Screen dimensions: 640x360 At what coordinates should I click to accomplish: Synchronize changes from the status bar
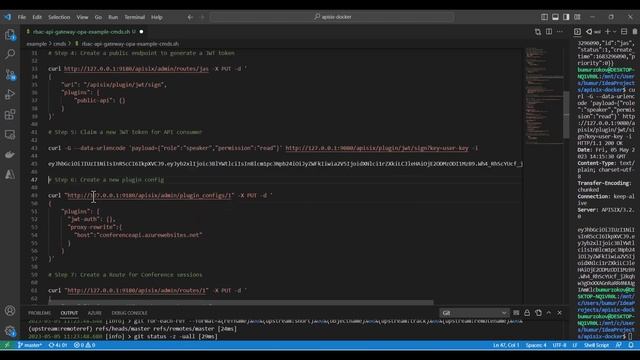coord(58,345)
